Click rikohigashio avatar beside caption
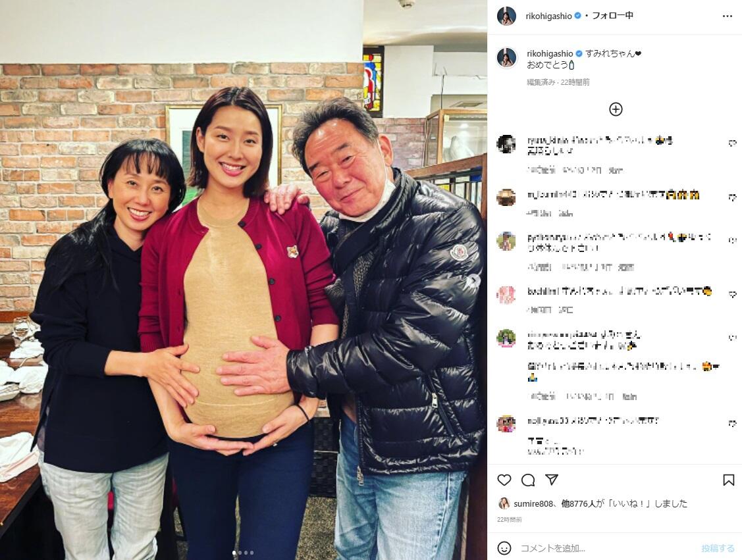The height and width of the screenshot is (560, 742). (x=506, y=58)
